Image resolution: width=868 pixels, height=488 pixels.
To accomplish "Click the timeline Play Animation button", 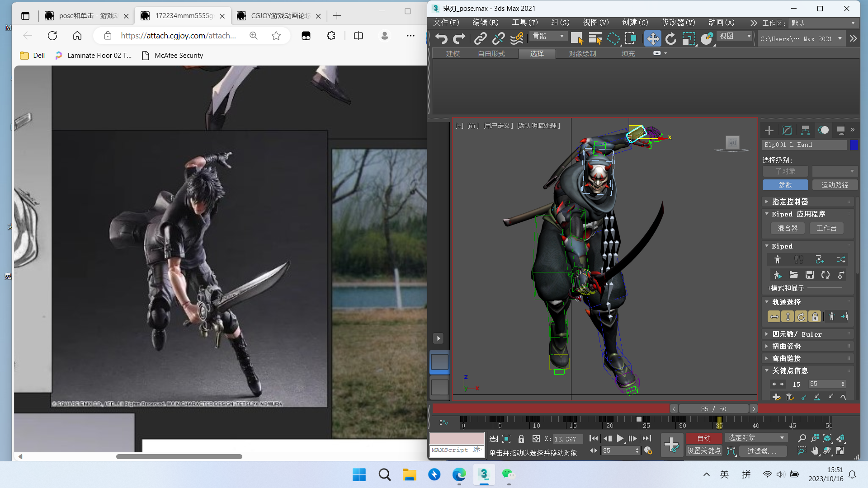I will point(620,438).
